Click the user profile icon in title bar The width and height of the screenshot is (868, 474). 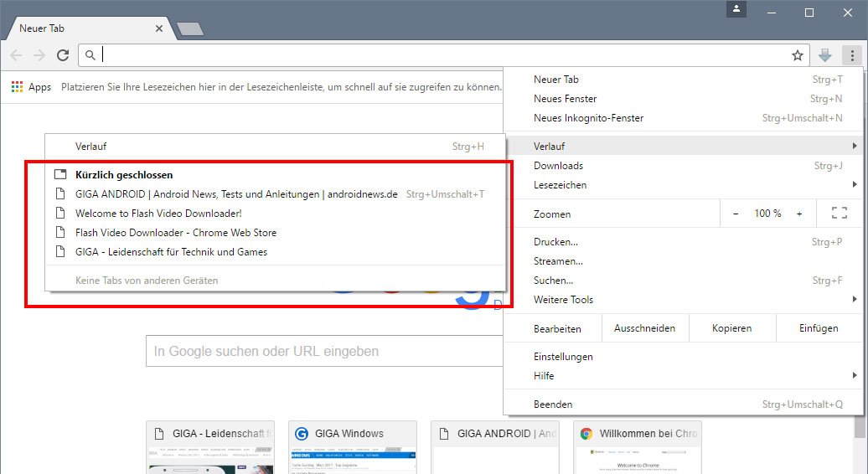(736, 9)
